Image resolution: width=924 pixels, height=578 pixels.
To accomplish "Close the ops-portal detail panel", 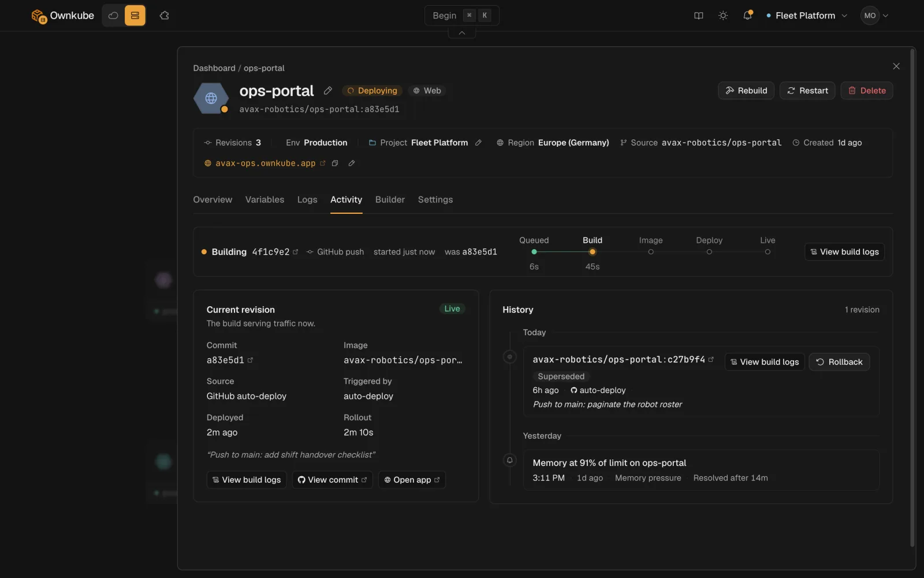I will [896, 66].
